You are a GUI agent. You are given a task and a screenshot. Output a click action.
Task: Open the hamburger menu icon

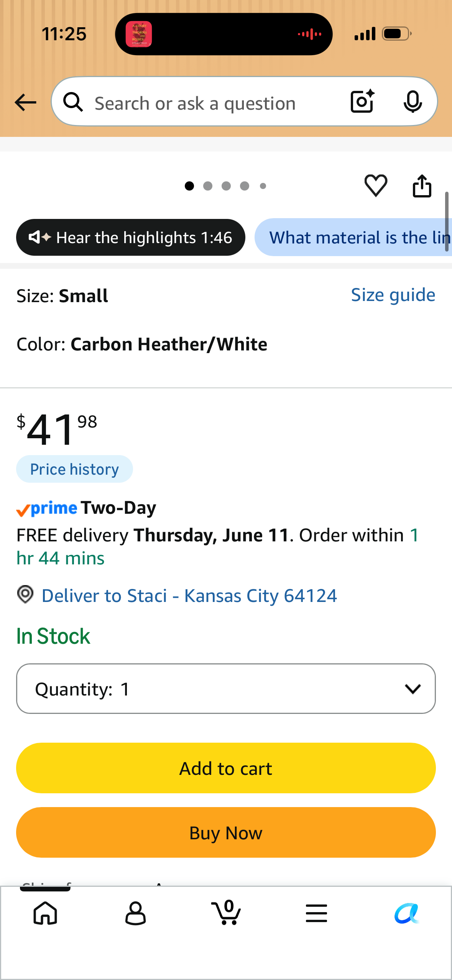click(316, 913)
